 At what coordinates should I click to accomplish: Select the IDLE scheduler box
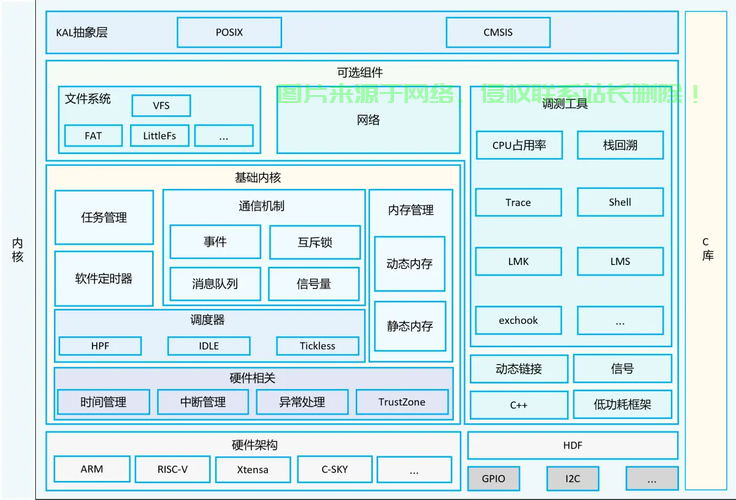209,346
